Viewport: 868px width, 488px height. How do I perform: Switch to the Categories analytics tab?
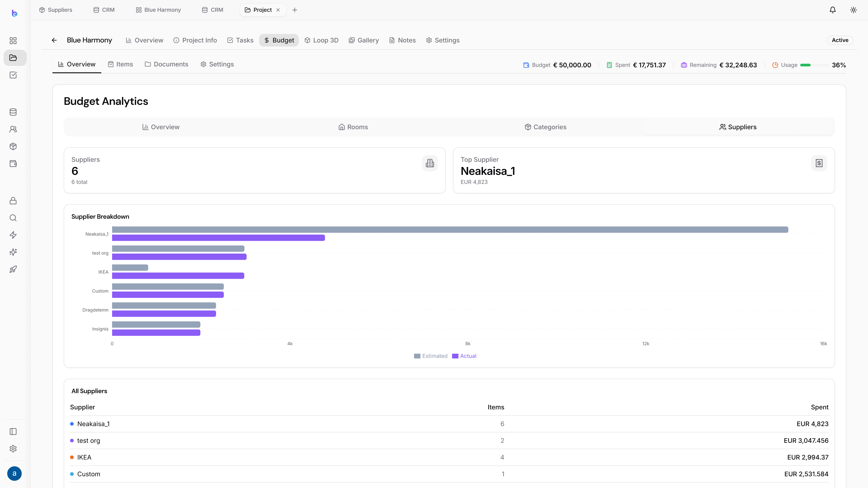coord(545,127)
